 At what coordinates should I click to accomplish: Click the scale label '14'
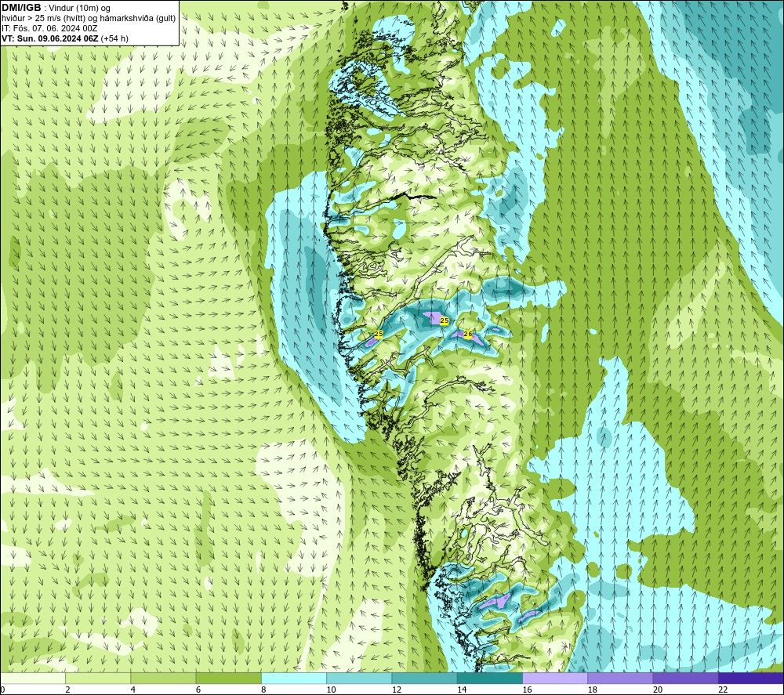pyautogui.click(x=462, y=690)
